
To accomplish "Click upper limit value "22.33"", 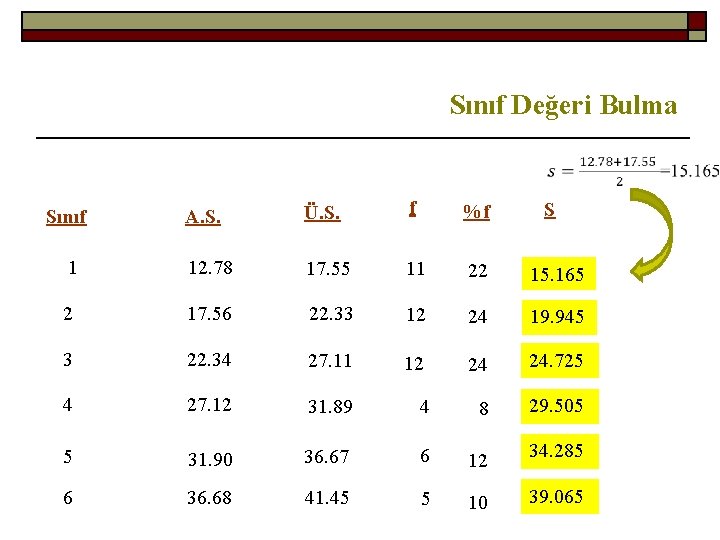I will pos(331,314).
